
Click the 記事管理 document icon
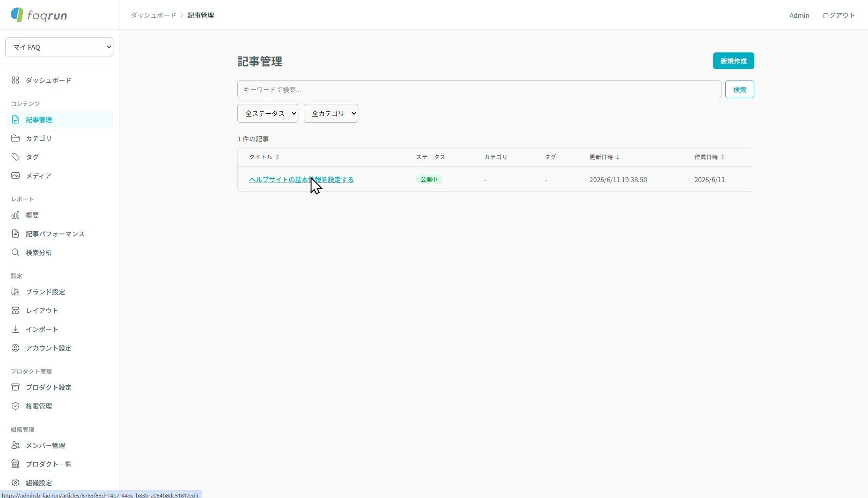15,119
